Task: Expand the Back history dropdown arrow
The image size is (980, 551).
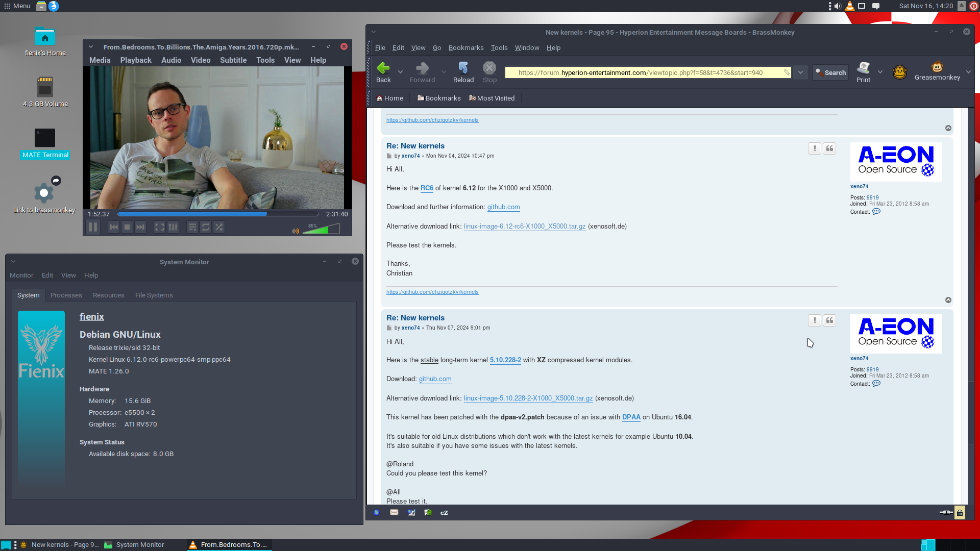Action: click(x=401, y=72)
